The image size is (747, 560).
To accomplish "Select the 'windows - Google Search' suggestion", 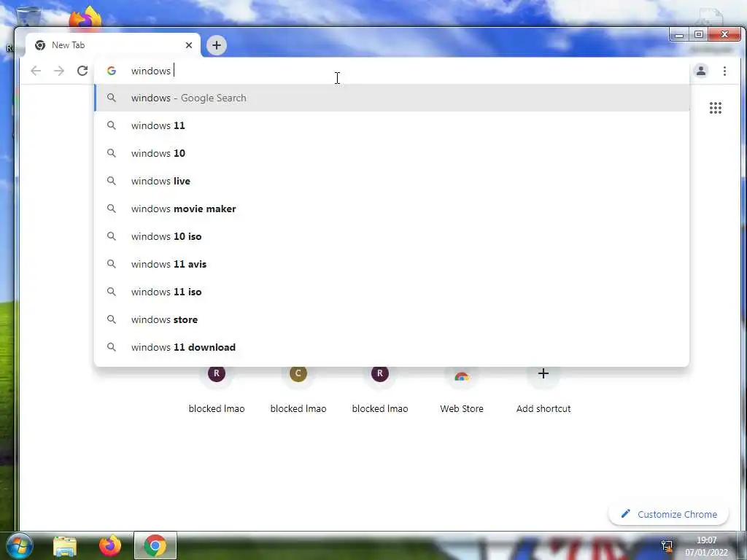I will coord(392,98).
